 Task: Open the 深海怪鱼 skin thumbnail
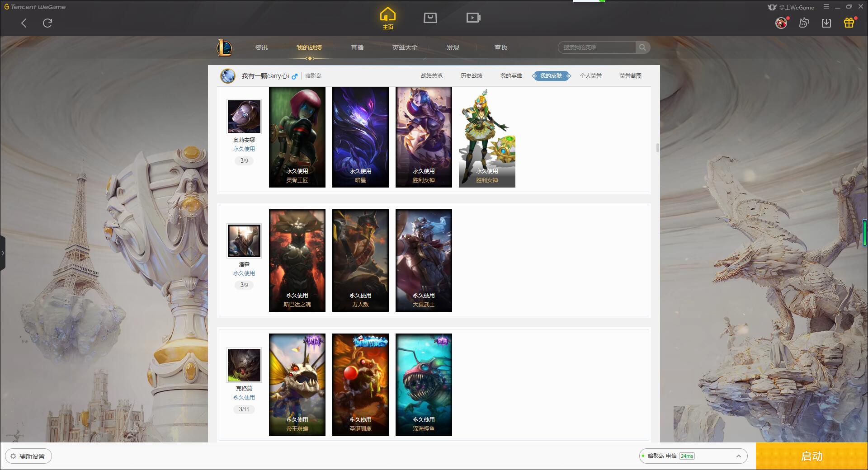click(x=424, y=385)
